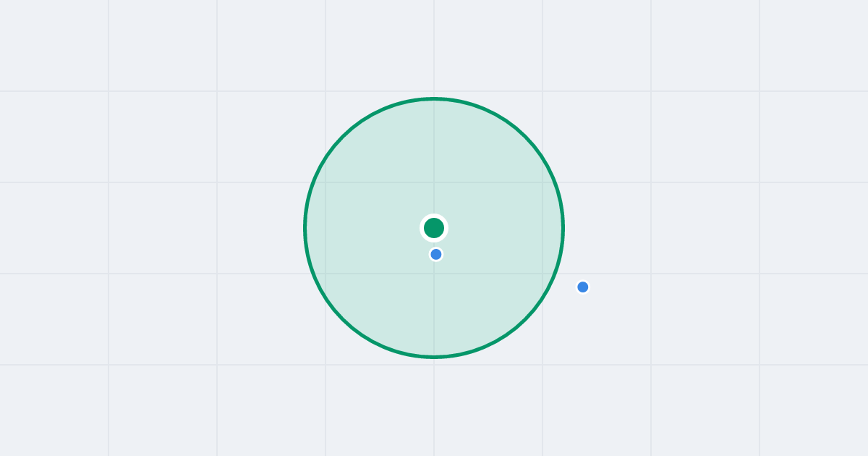This screenshot has height=456, width=868.
Task: Click the blue dot inside the green circle
Action: pos(436,254)
